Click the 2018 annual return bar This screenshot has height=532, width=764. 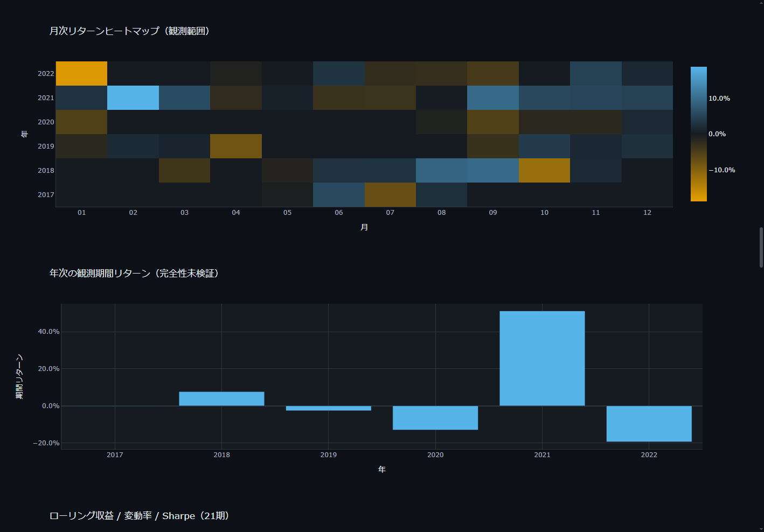(x=221, y=399)
